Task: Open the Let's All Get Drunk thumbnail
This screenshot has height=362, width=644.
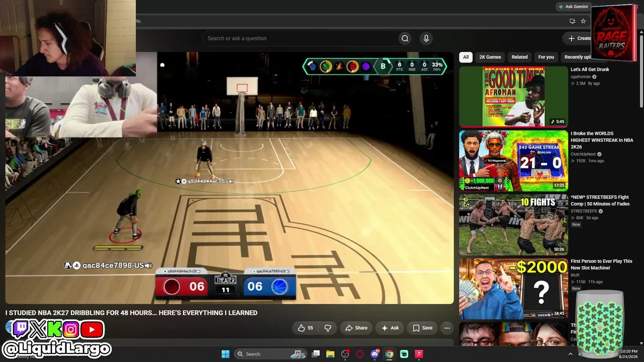Action: click(x=513, y=97)
